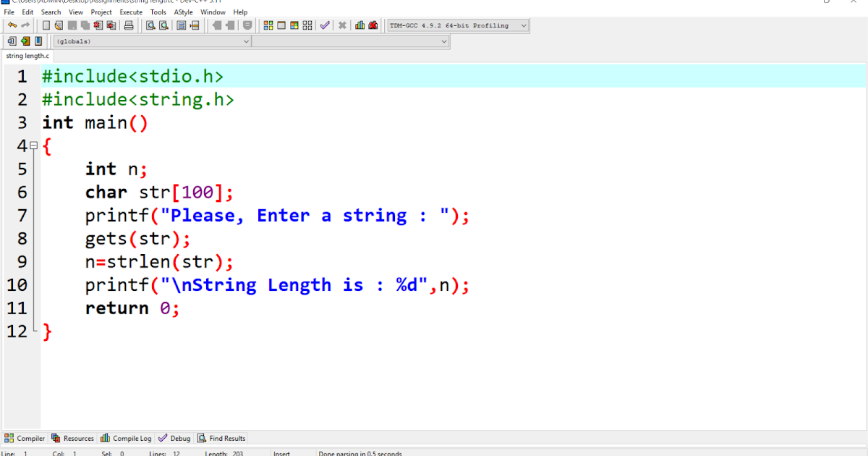This screenshot has width=868, height=456.
Task: Switch to the Compiler bottom tab
Action: [25, 438]
